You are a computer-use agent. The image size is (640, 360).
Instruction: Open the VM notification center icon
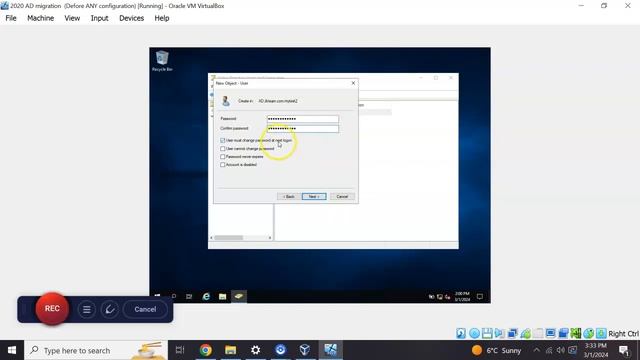(480, 296)
